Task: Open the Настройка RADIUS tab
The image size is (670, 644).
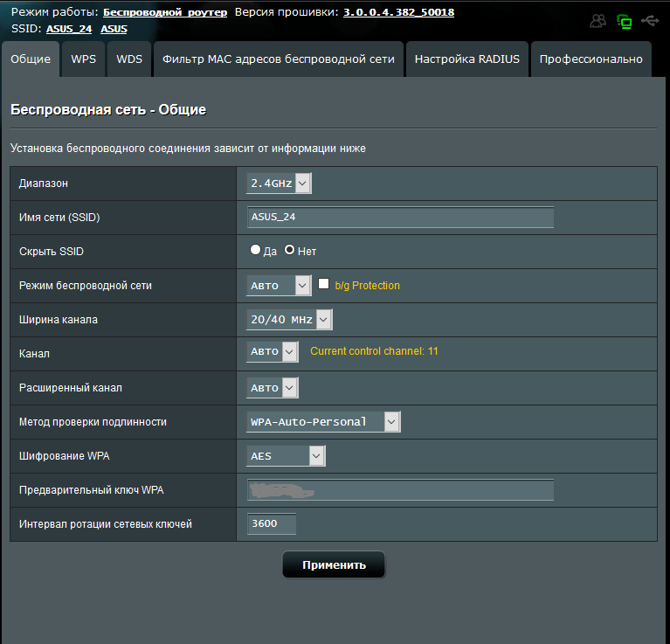Action: click(x=467, y=59)
